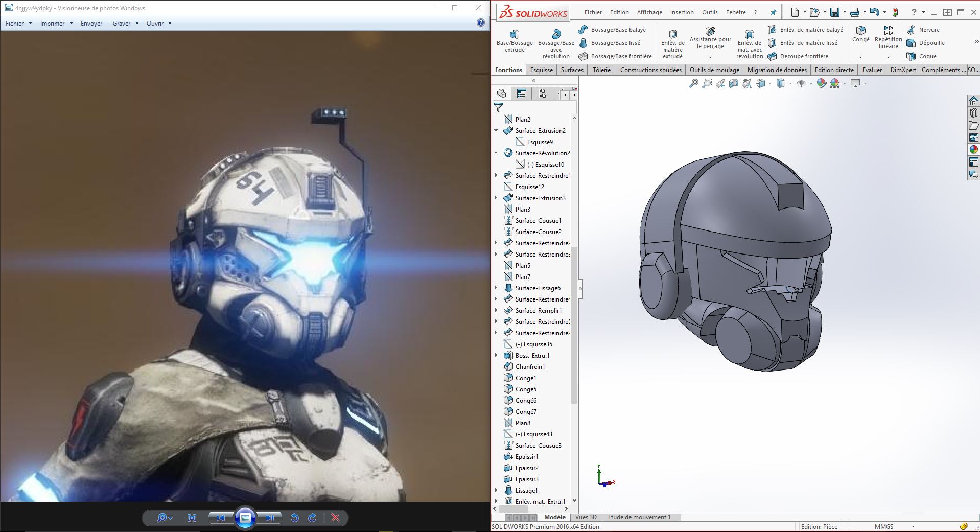Open the Etude de mouvement 1 tab
This screenshot has width=980, height=532.
[x=639, y=517]
